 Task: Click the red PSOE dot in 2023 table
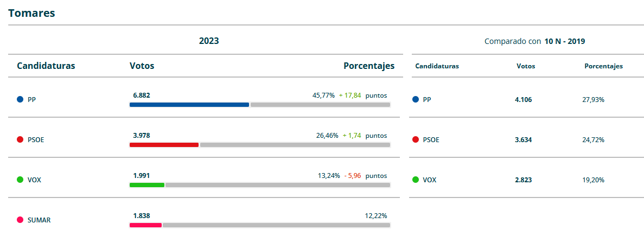pyautogui.click(x=20, y=140)
